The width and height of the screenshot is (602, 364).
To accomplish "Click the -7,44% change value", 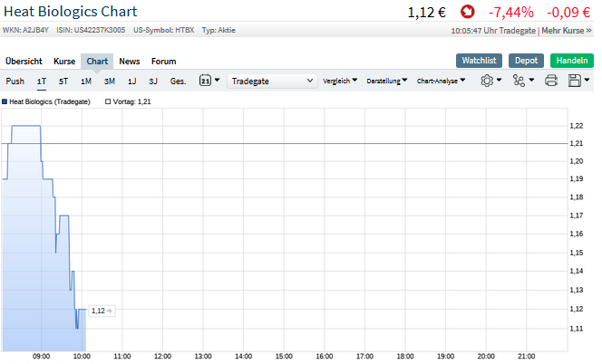I will pyautogui.click(x=511, y=13).
